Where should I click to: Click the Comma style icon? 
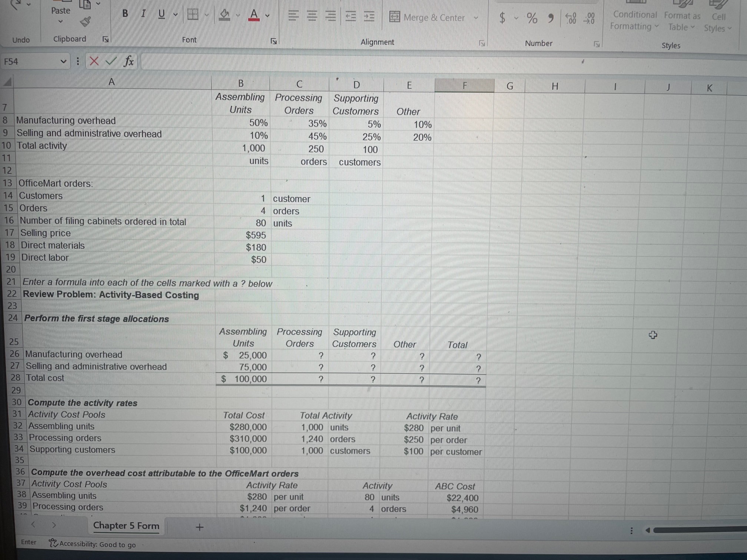[550, 18]
